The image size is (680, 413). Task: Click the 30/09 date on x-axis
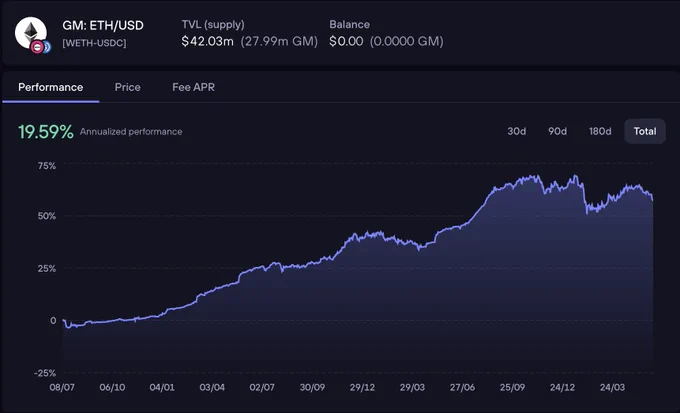click(x=312, y=387)
